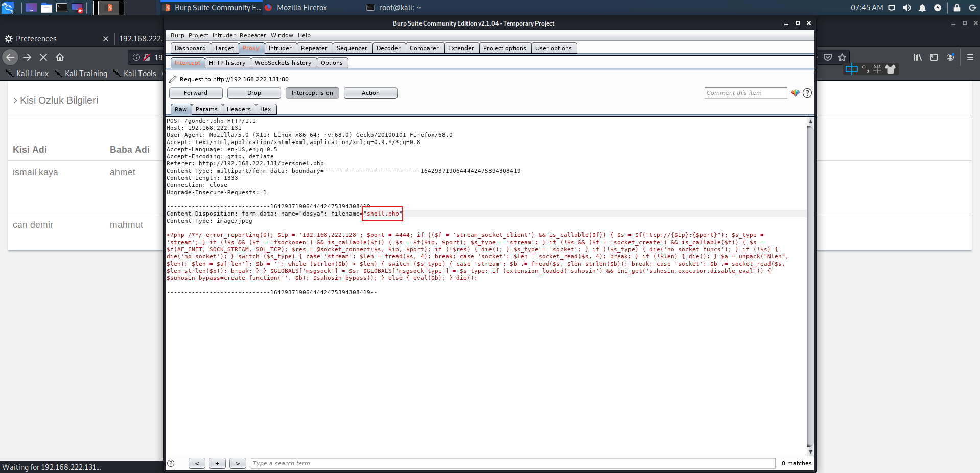Click Forward to send the intercepted request
This screenshot has width=980, height=473.
(x=196, y=93)
